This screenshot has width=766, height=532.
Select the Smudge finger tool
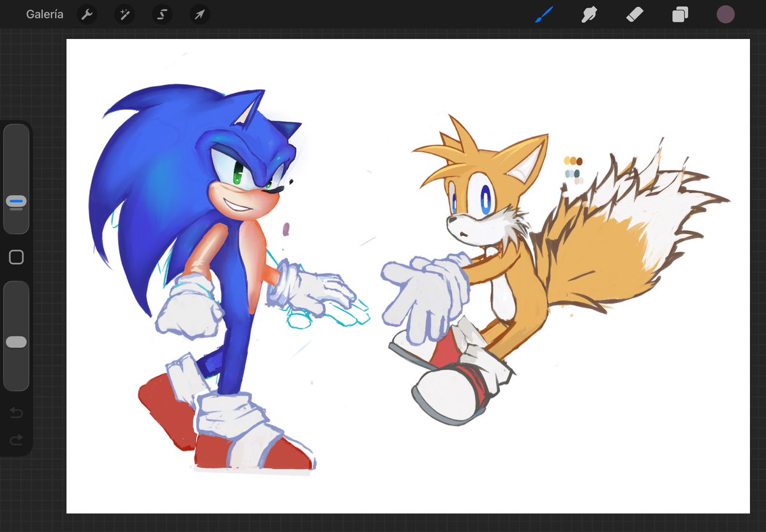point(589,14)
